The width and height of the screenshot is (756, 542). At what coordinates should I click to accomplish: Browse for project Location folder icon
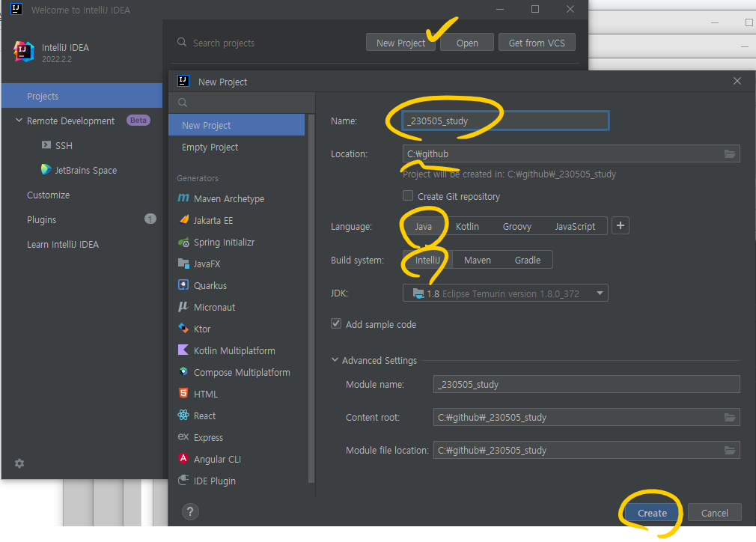730,153
